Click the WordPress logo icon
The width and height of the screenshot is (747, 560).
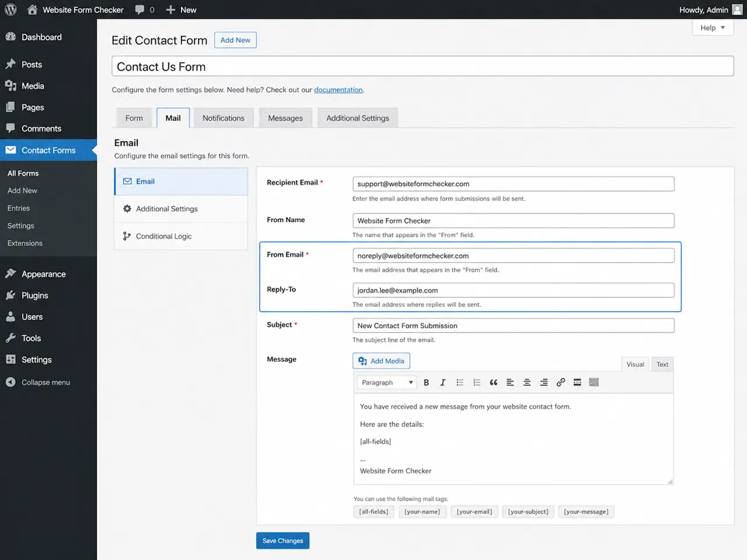11,9
